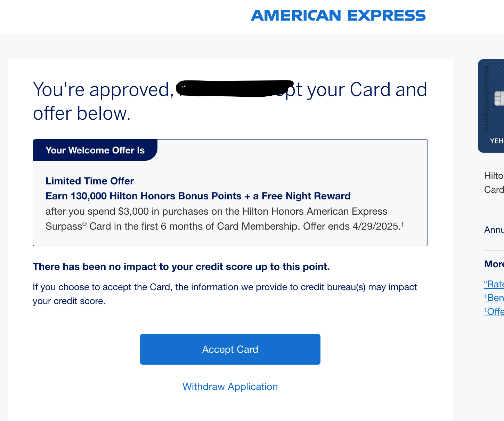Screen dimensions: 504x421
Task: Click the Limited Time Offer heading
Action: (90, 181)
